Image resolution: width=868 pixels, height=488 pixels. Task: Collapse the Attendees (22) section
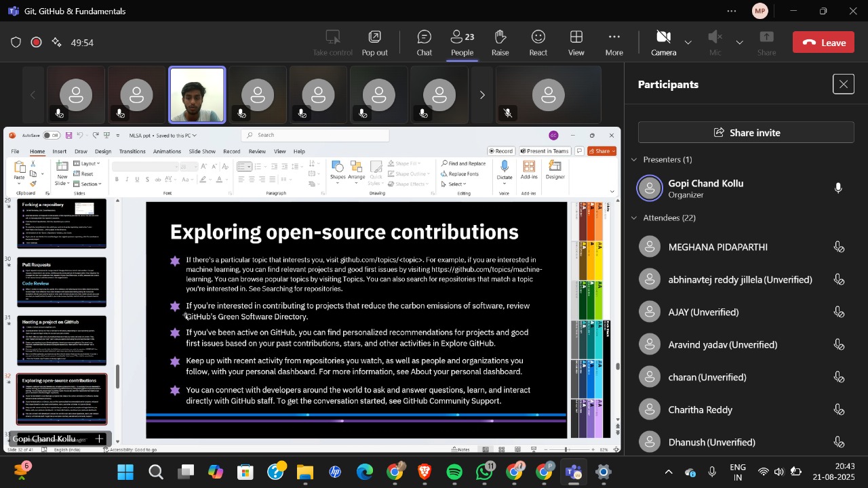(635, 218)
